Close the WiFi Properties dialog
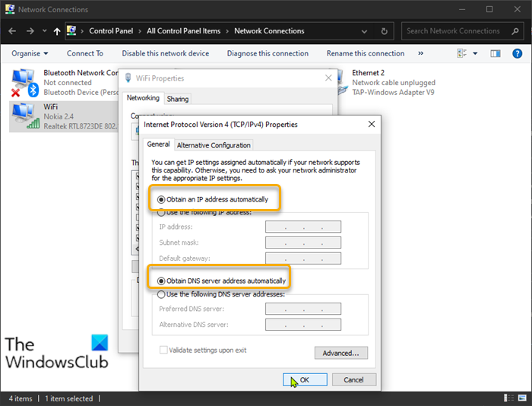Image resolution: width=532 pixels, height=406 pixels. (x=328, y=78)
